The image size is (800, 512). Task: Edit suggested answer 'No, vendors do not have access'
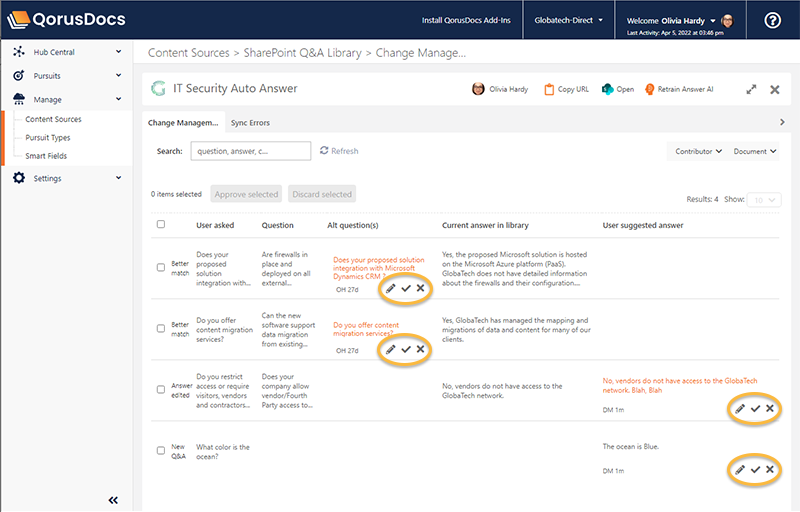pyautogui.click(x=740, y=409)
